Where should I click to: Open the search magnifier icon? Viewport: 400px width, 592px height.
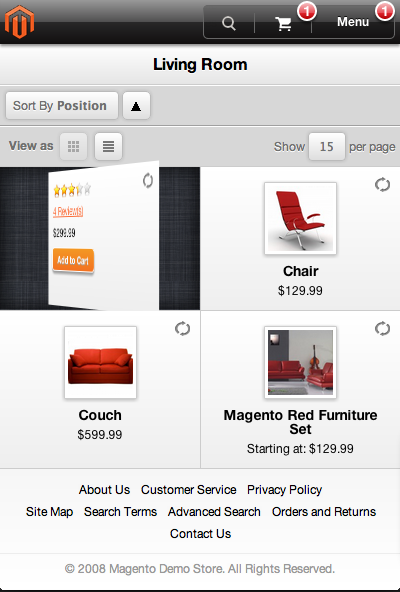[x=229, y=23]
